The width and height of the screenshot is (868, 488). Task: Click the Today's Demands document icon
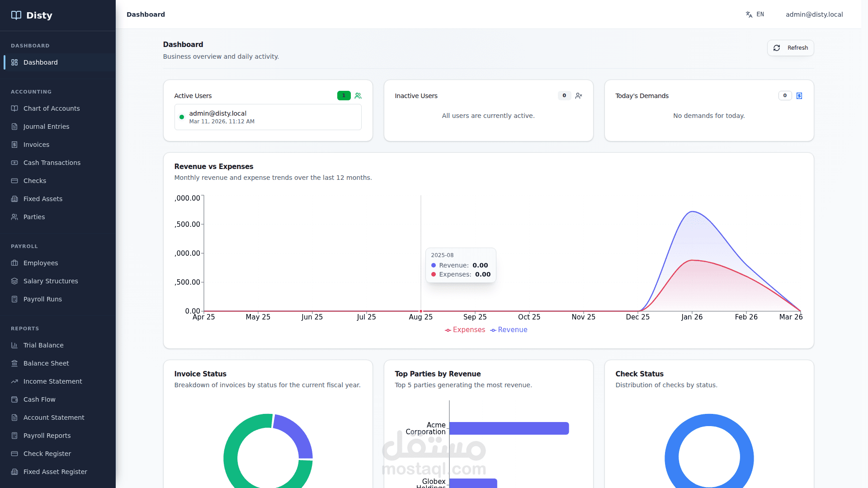click(x=799, y=96)
